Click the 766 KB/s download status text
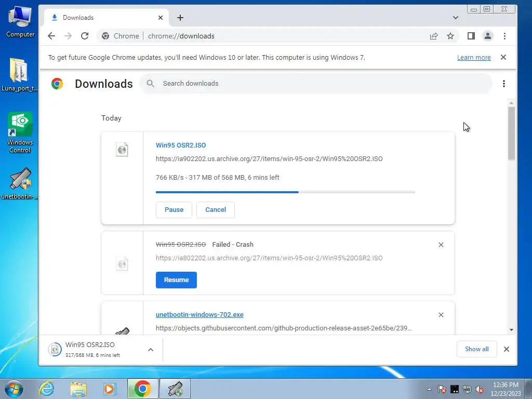This screenshot has height=399, width=532. (x=218, y=178)
